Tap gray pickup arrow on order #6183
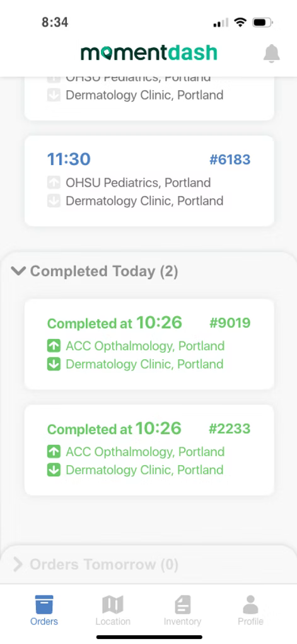The image size is (297, 644). 54,183
